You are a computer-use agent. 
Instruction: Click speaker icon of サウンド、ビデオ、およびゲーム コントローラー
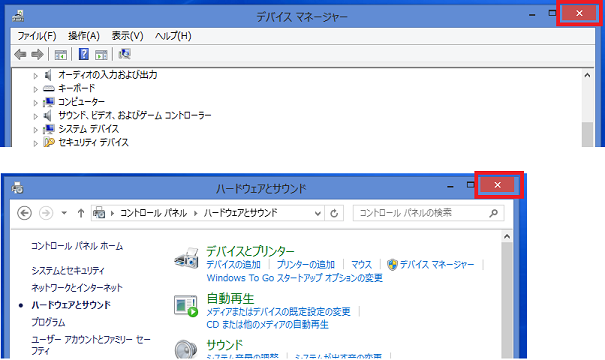(x=48, y=115)
